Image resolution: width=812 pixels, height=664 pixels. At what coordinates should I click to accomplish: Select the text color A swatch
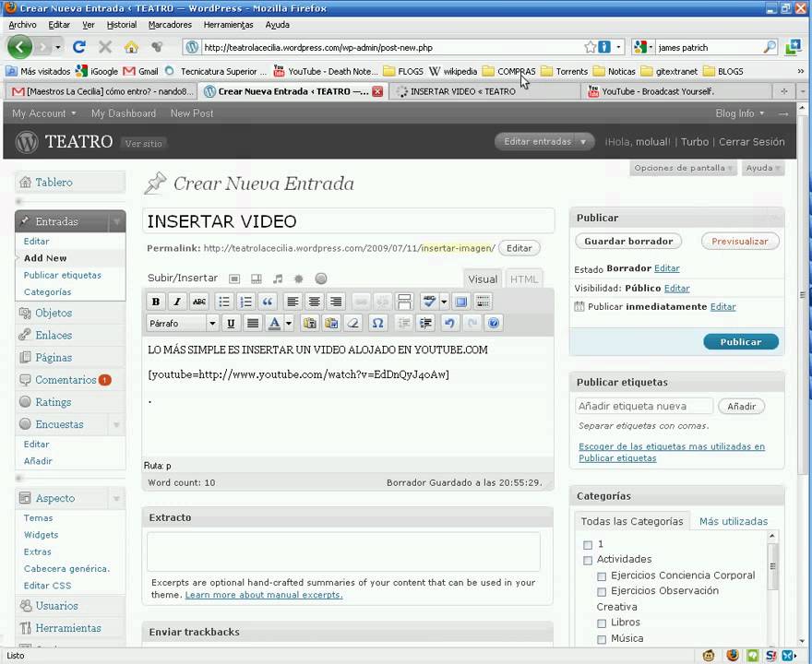coord(274,324)
